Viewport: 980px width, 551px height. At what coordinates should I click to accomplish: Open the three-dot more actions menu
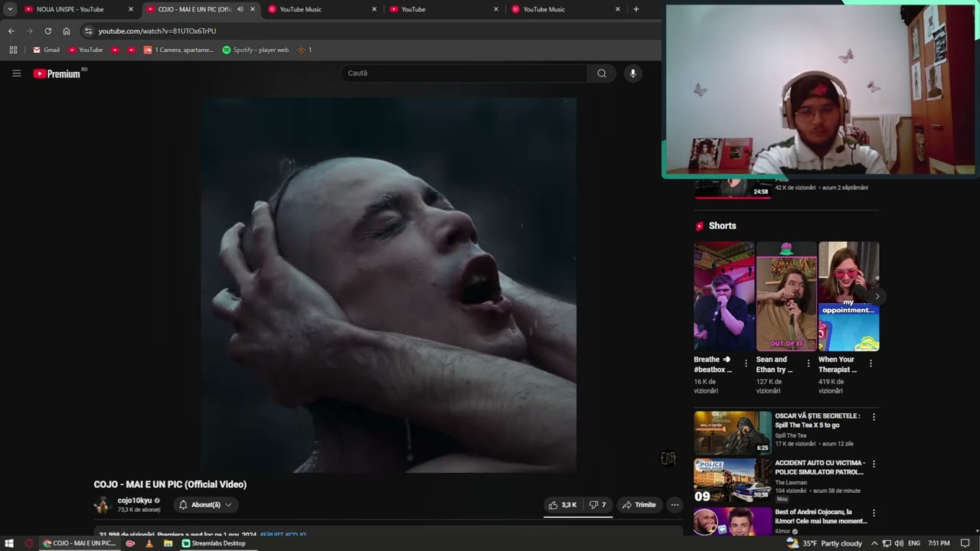(675, 505)
